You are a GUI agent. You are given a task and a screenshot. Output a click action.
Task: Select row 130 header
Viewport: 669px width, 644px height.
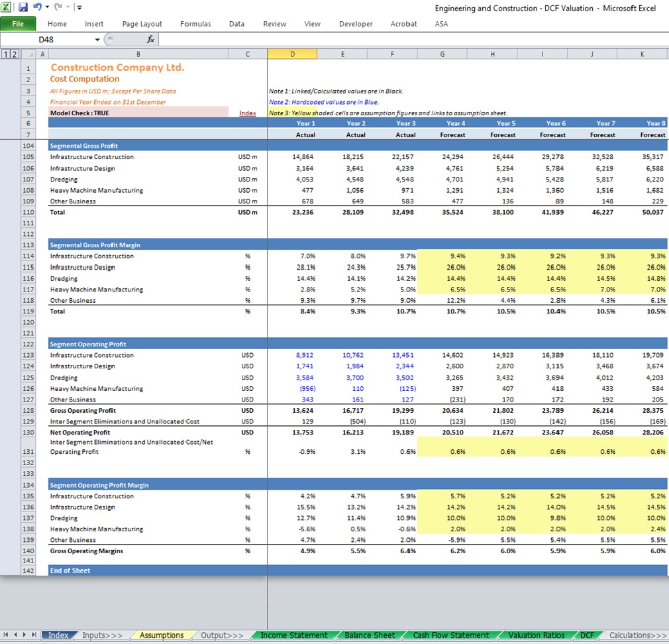point(28,433)
